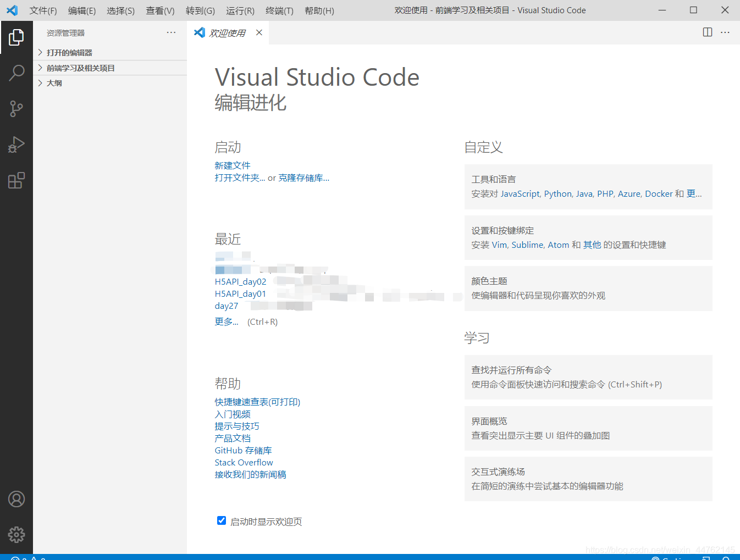740x560 pixels.
Task: Open the 选择(S) menu
Action: [121, 10]
